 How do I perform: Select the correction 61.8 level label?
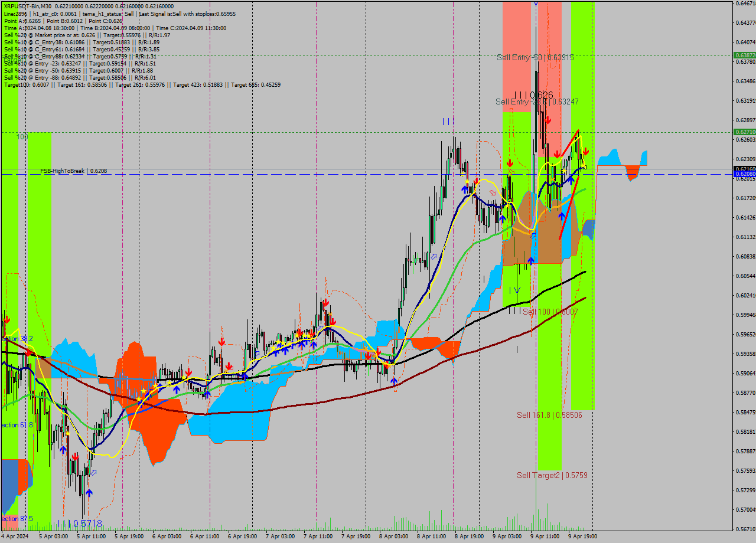[17, 425]
